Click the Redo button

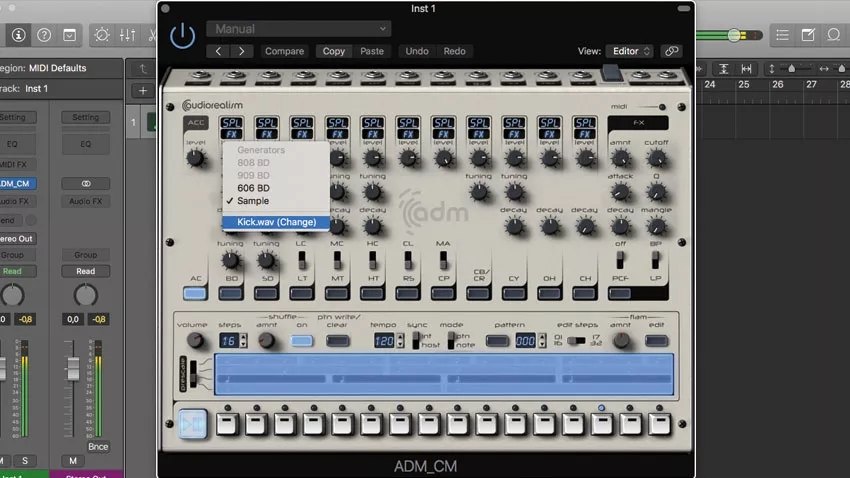click(454, 51)
